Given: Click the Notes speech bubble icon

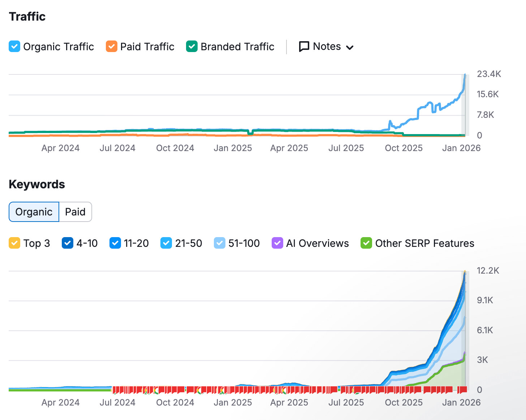Looking at the screenshot, I should [x=304, y=47].
